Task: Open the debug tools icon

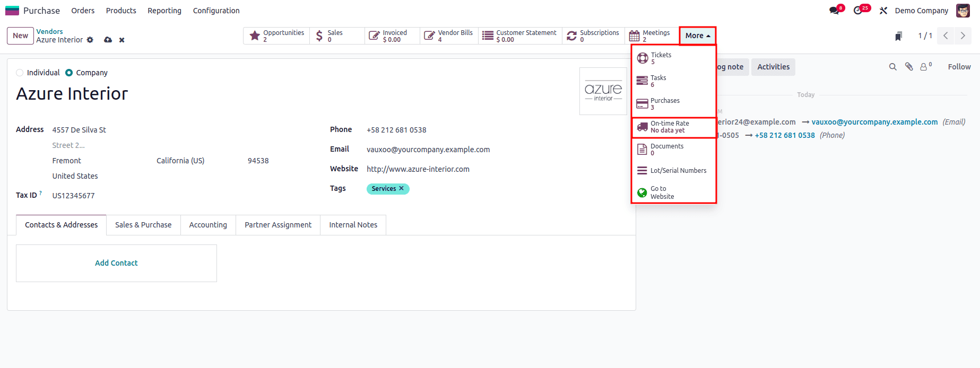Action: (883, 11)
